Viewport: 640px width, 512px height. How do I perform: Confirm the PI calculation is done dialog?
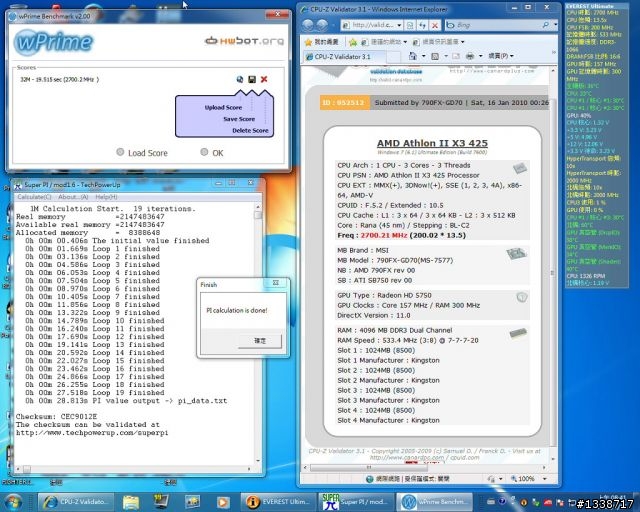[x=260, y=341]
